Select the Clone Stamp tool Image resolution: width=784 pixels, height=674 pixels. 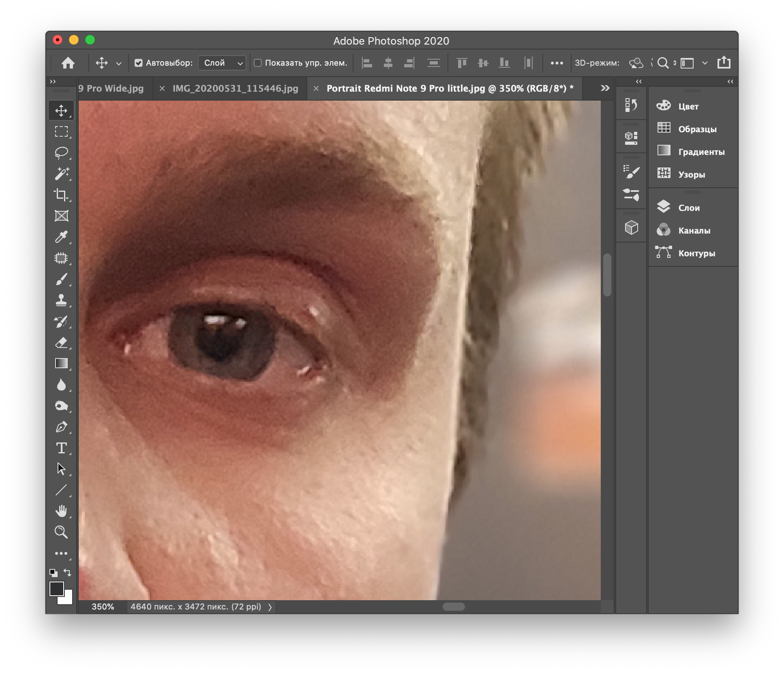pos(61,301)
